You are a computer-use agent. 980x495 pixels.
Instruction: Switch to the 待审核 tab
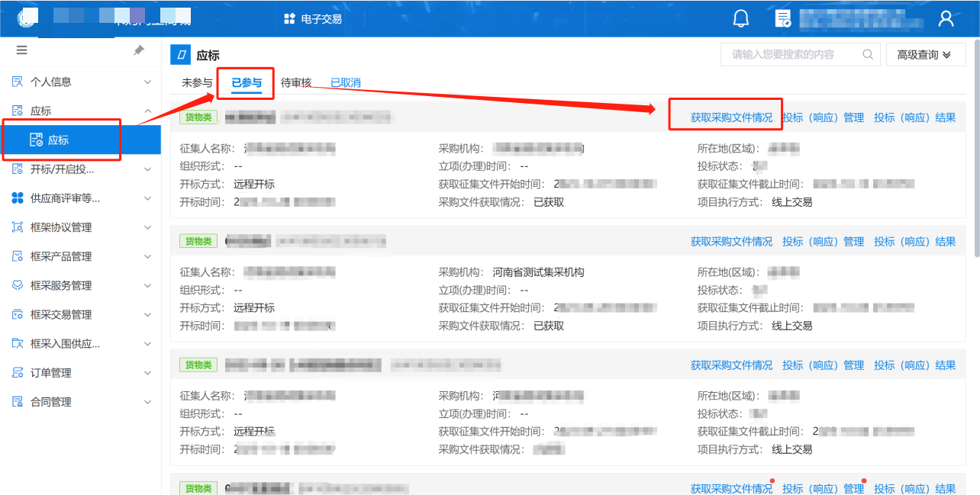(296, 82)
